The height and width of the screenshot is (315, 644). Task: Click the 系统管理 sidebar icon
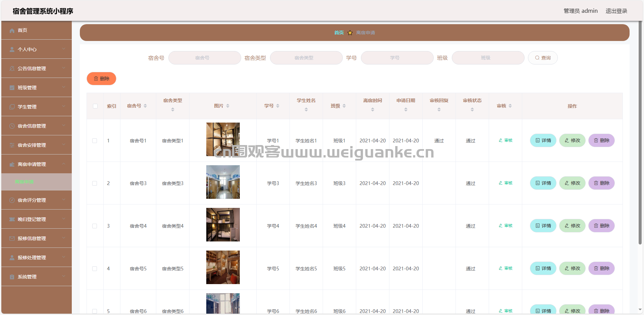(x=12, y=277)
